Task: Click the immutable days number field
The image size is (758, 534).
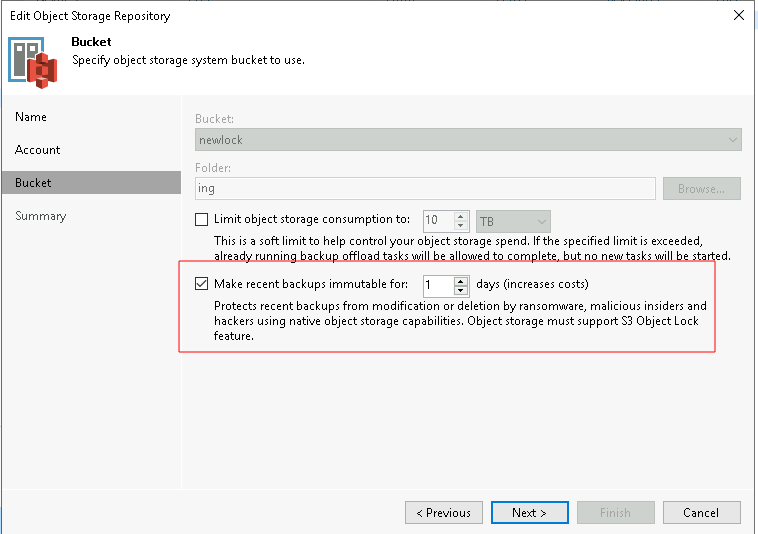Action: [x=438, y=285]
